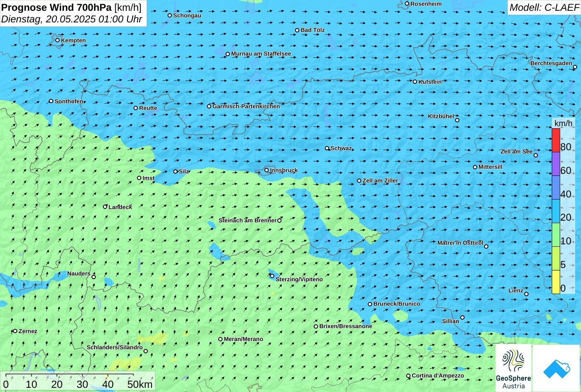Click the Kitzbühel label
This screenshot has width=581, height=392.
(x=441, y=116)
